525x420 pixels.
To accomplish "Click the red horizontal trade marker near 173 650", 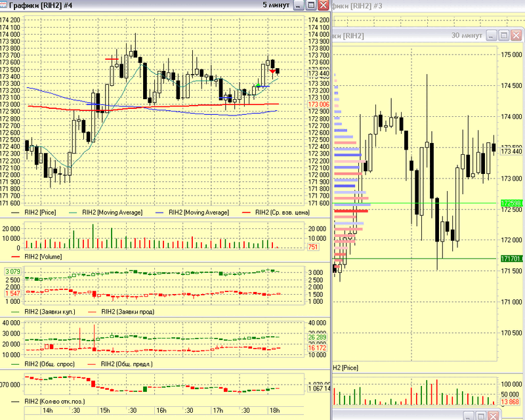I will tap(112, 59).
